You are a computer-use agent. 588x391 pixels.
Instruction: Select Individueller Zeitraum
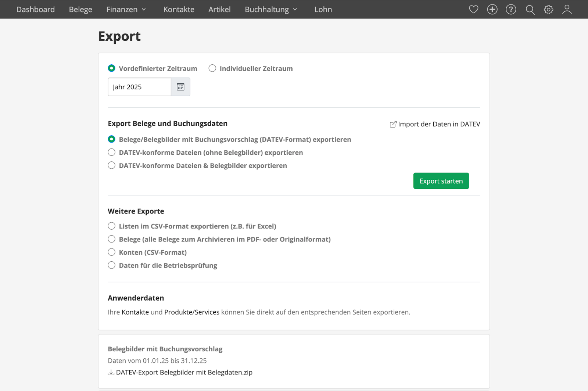(212, 68)
